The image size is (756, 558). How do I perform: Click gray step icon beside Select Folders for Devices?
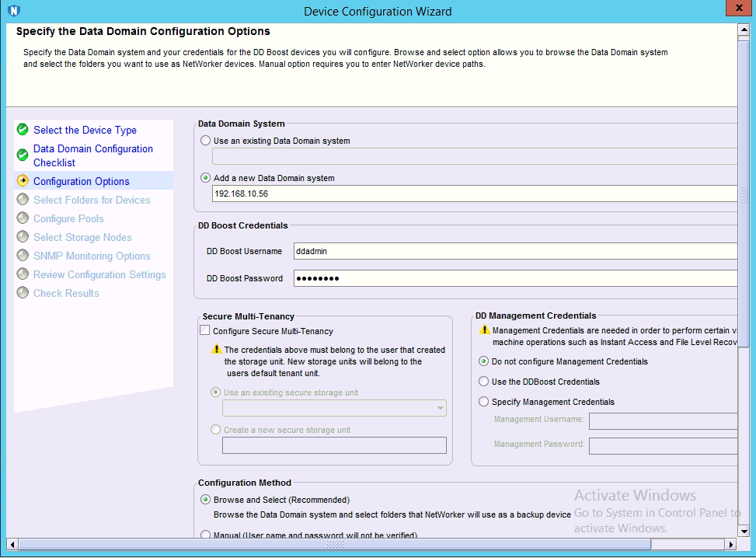tap(23, 200)
